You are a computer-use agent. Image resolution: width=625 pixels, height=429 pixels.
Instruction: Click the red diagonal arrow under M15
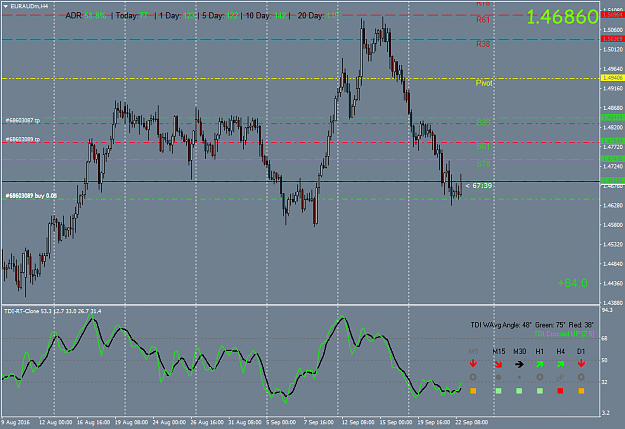tap(498, 364)
